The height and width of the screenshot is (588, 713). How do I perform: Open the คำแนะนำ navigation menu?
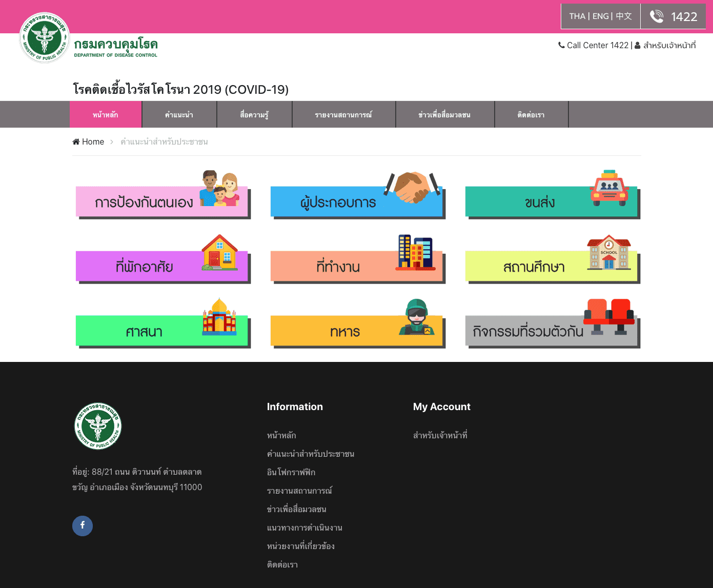coord(179,114)
